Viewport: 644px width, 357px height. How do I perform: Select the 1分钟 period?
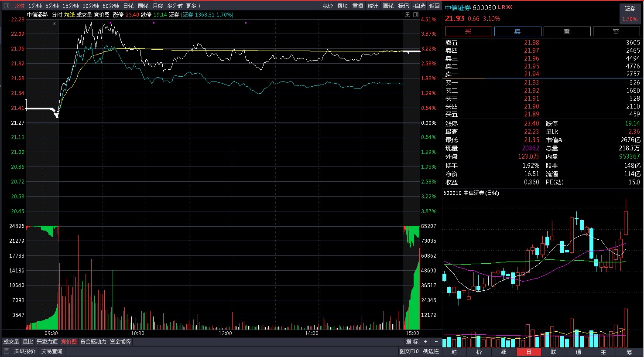tap(35, 6)
